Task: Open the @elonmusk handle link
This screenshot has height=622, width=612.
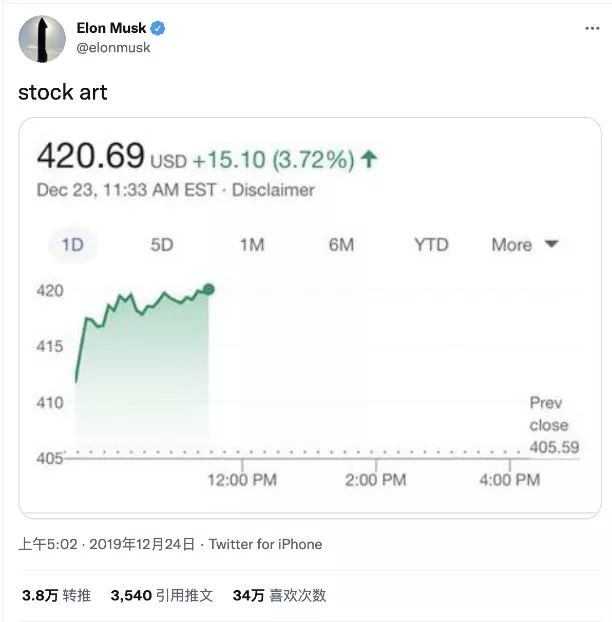Action: pos(113,48)
